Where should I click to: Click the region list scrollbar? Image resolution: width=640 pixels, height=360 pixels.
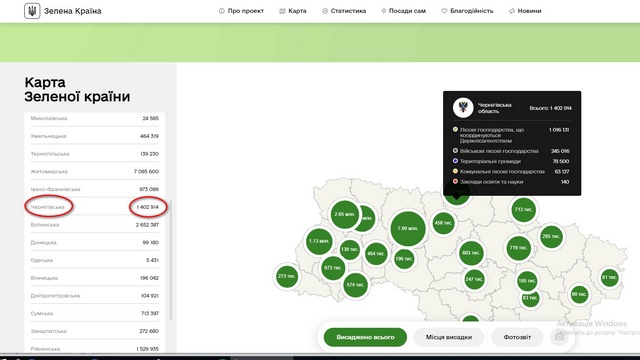click(171, 260)
